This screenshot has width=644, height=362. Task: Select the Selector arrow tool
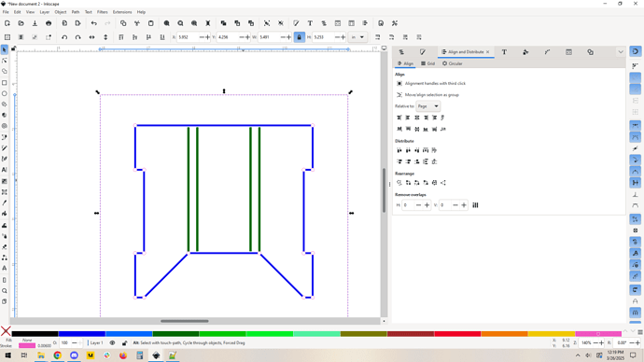(x=5, y=49)
